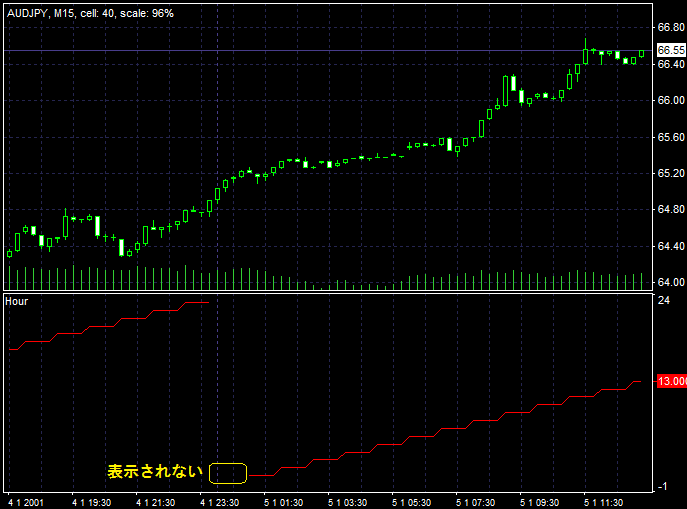Screen dimensions: 687x509
Task: Click the 24 scale label in Hour pane
Action: coord(664,300)
